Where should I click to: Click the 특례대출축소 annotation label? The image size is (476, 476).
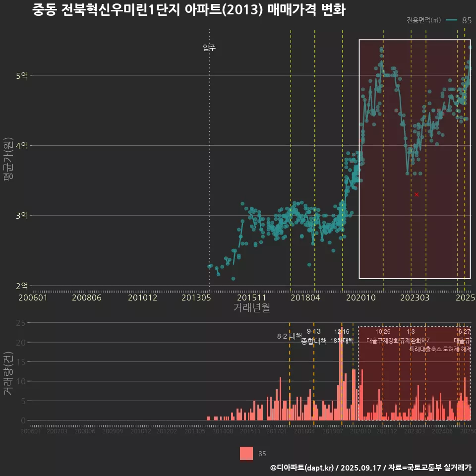(x=425, y=349)
